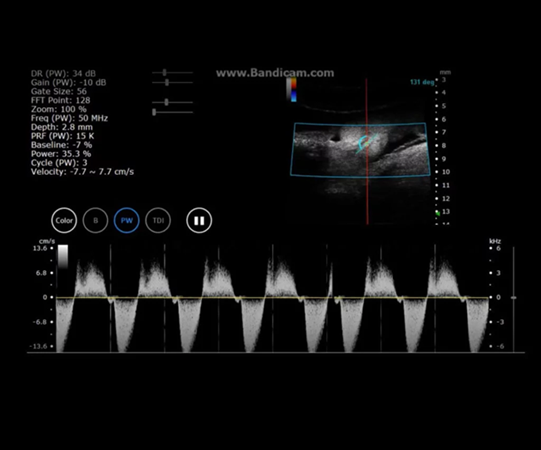Click the baseline handle beside kHz scale

pyautogui.click(x=514, y=297)
